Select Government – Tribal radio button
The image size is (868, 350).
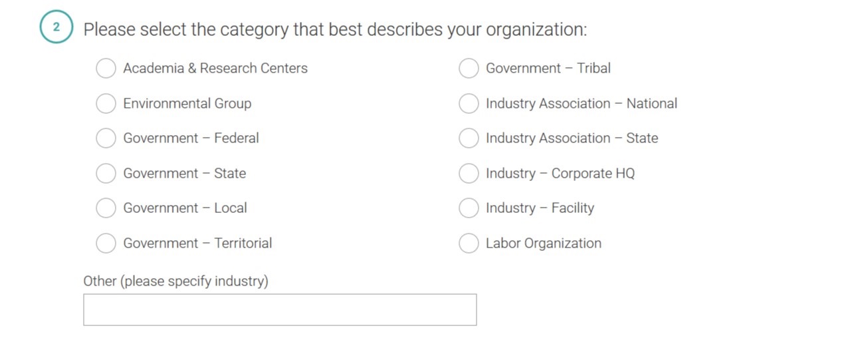[x=469, y=69]
